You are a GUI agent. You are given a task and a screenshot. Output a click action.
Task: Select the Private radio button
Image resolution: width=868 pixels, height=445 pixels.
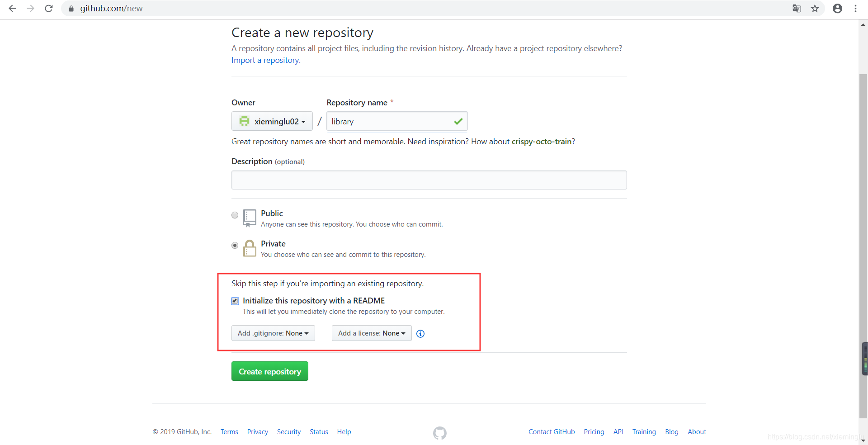235,245
